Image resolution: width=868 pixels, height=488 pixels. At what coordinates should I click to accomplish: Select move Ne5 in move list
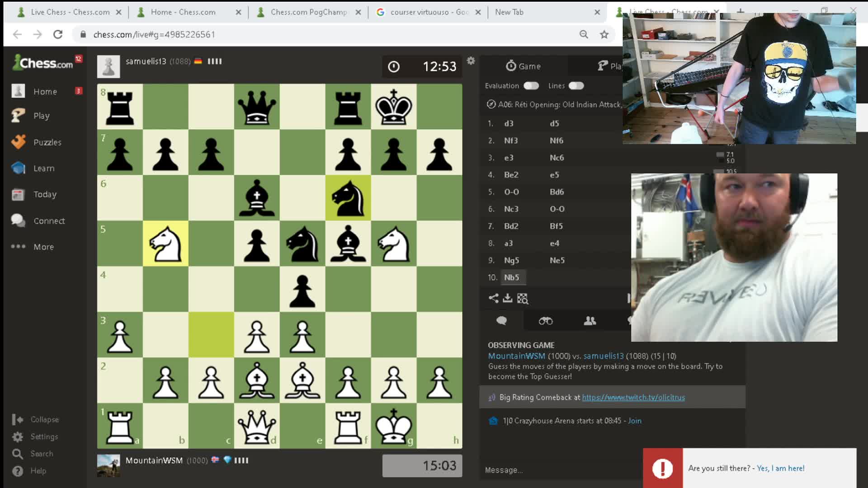pyautogui.click(x=557, y=260)
